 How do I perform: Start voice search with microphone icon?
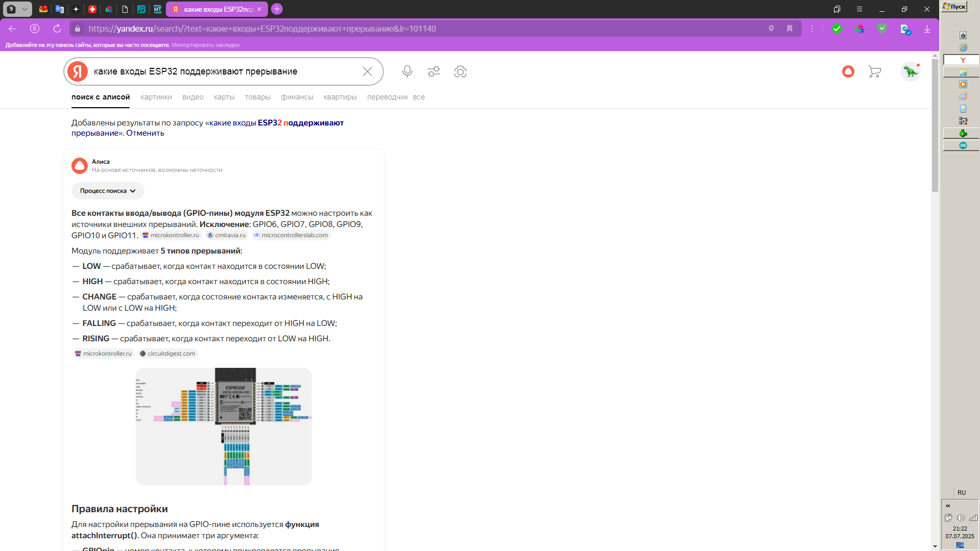pos(407,71)
